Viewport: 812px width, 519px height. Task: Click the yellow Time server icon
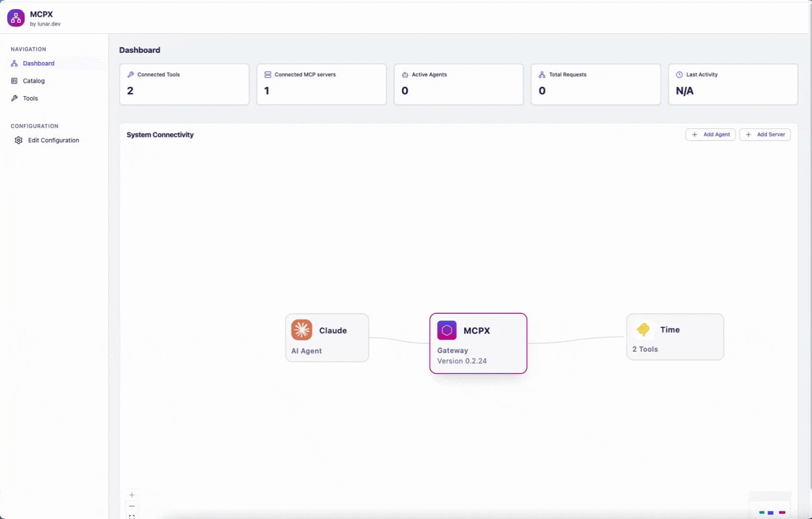643,330
